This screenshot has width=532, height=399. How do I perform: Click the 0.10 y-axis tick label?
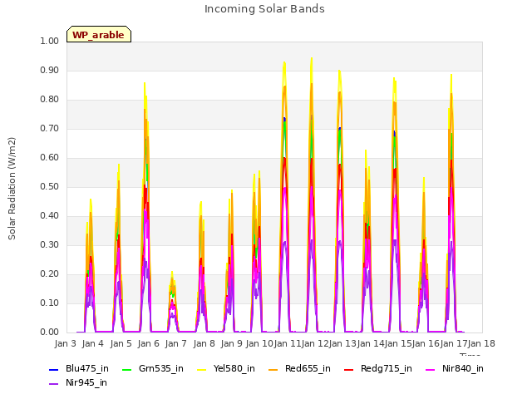pyautogui.click(x=50, y=303)
